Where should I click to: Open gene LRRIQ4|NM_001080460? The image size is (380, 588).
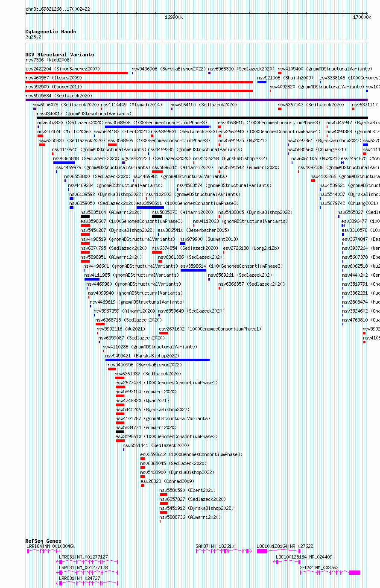coord(51,546)
